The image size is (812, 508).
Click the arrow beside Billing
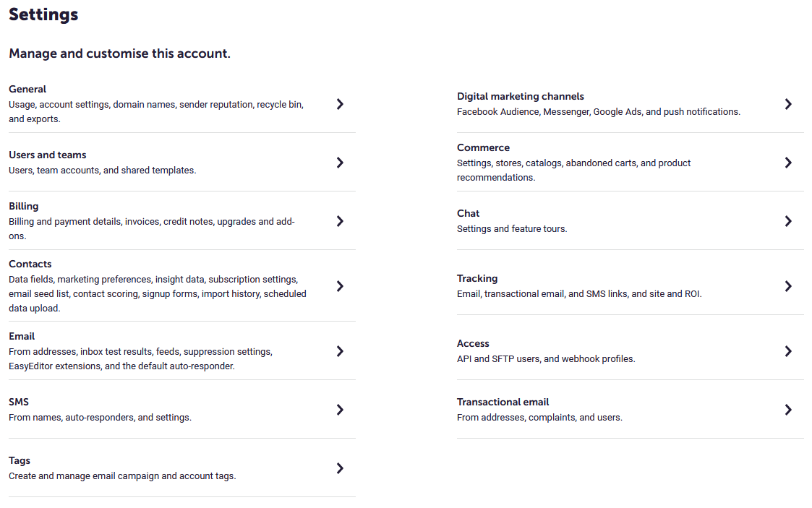tap(340, 221)
